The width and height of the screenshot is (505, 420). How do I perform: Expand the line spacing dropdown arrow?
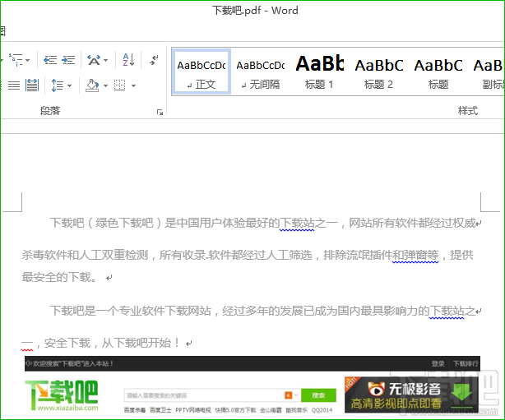click(x=70, y=86)
